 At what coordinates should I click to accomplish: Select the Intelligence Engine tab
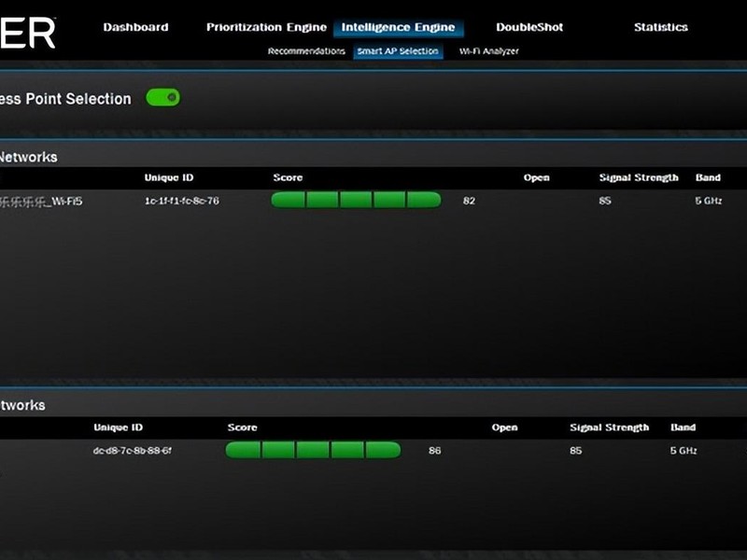tap(399, 28)
